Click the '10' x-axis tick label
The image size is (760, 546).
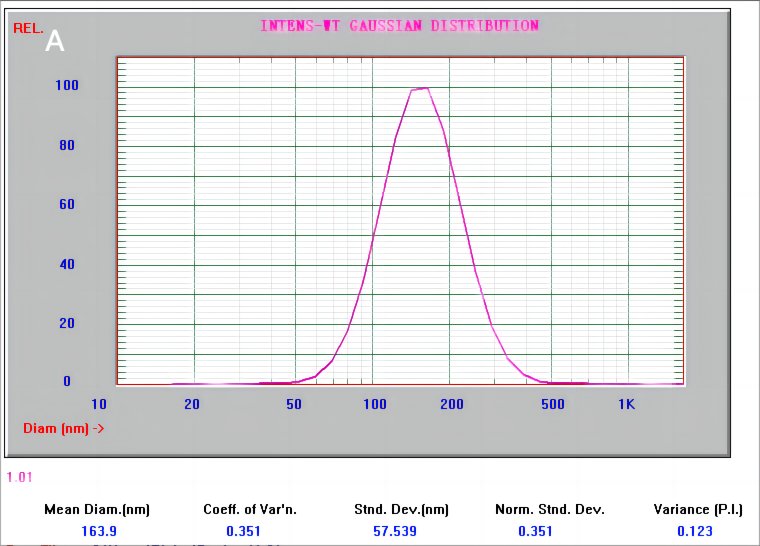click(x=99, y=404)
